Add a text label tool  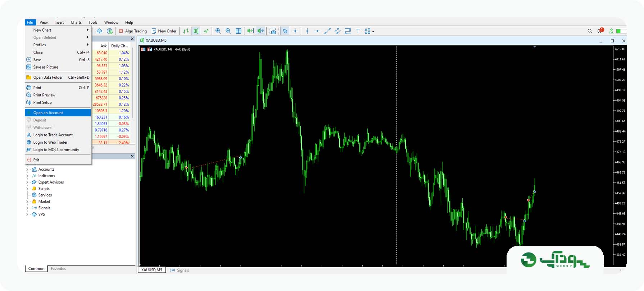[358, 31]
